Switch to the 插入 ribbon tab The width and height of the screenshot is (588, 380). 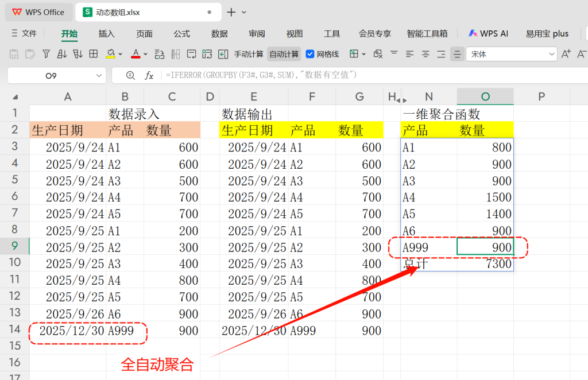click(106, 34)
